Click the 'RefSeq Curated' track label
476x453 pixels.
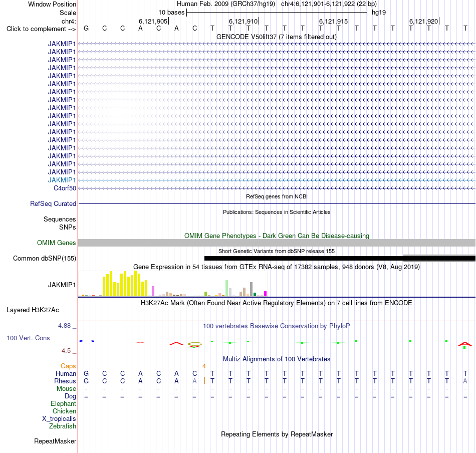tap(53, 204)
